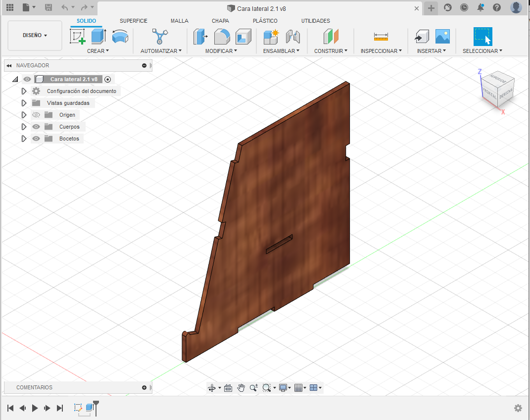The height and width of the screenshot is (420, 530).
Task: Show the Origen folder with eye icon
Action: (36, 115)
